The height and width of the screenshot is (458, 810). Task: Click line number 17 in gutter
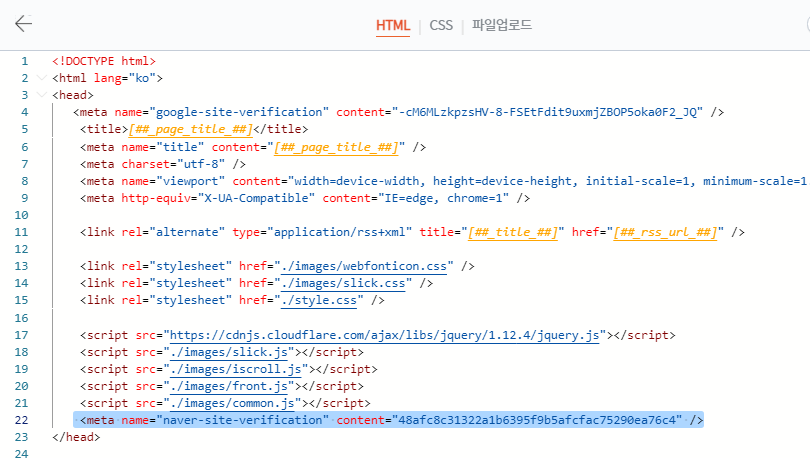[21, 335]
